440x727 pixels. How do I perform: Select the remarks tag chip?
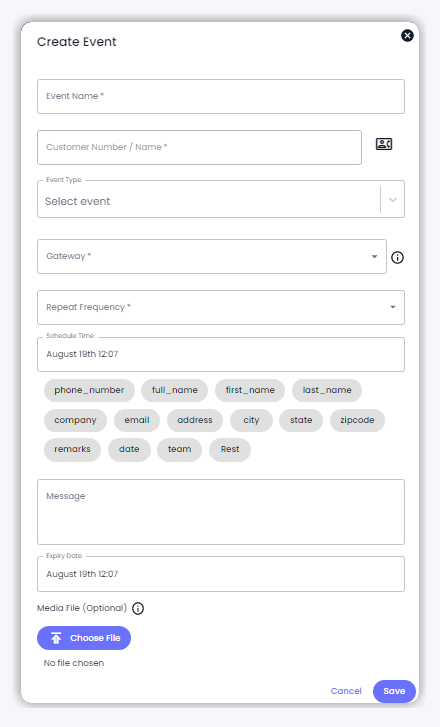click(72, 449)
